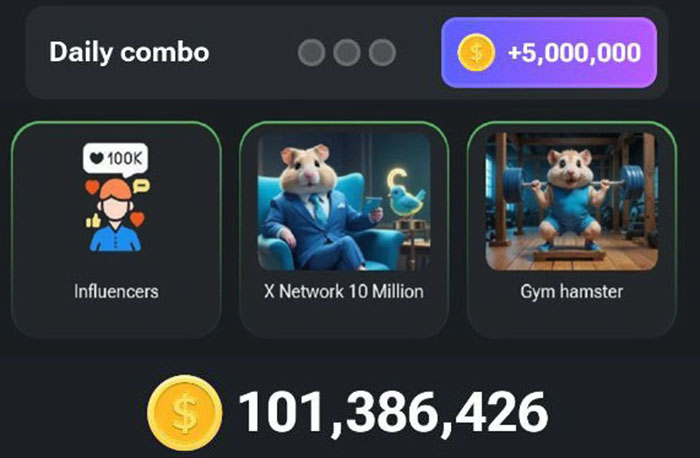Click the thumbs-up icon beside the influencer
The height and width of the screenshot is (458, 700).
(x=93, y=221)
